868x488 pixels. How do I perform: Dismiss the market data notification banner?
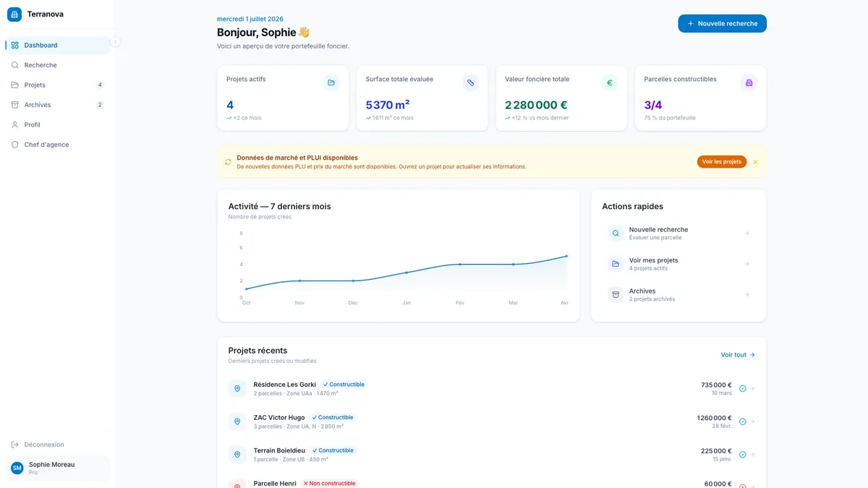tap(756, 162)
